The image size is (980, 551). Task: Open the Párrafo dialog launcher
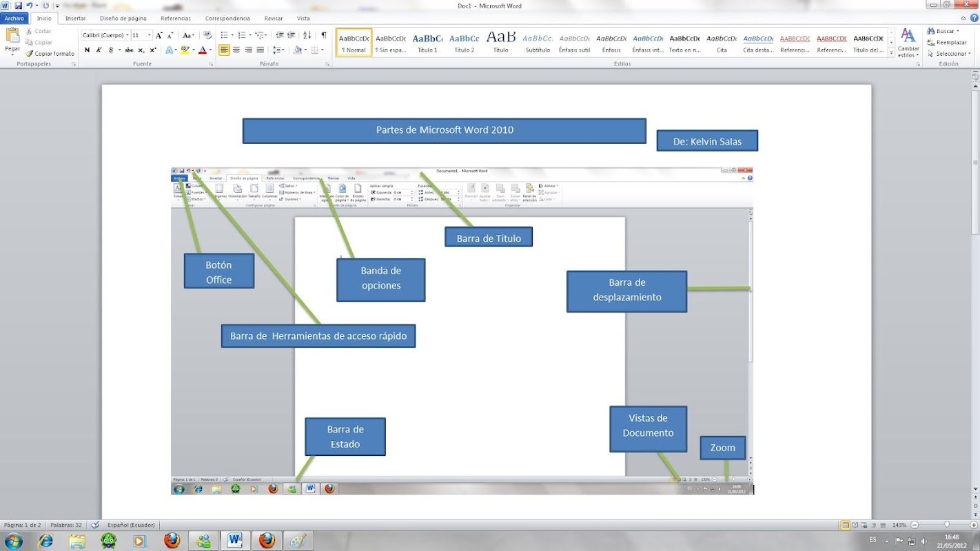click(x=328, y=64)
